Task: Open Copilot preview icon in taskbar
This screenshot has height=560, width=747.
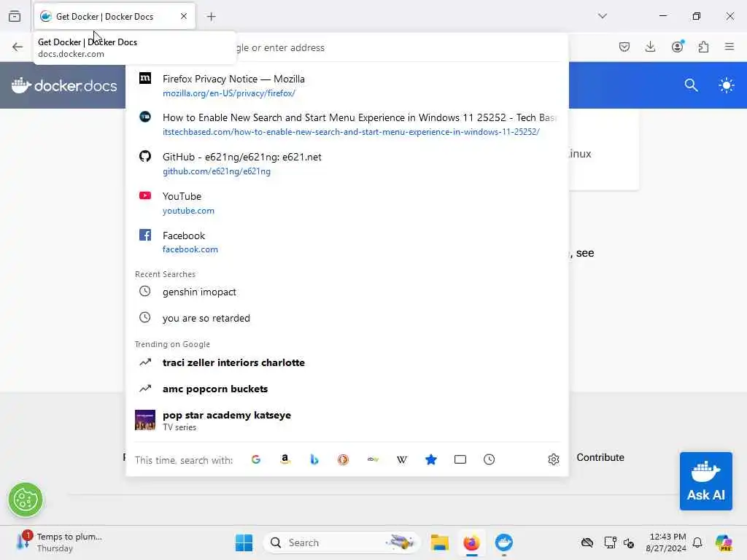Action: [x=724, y=542]
